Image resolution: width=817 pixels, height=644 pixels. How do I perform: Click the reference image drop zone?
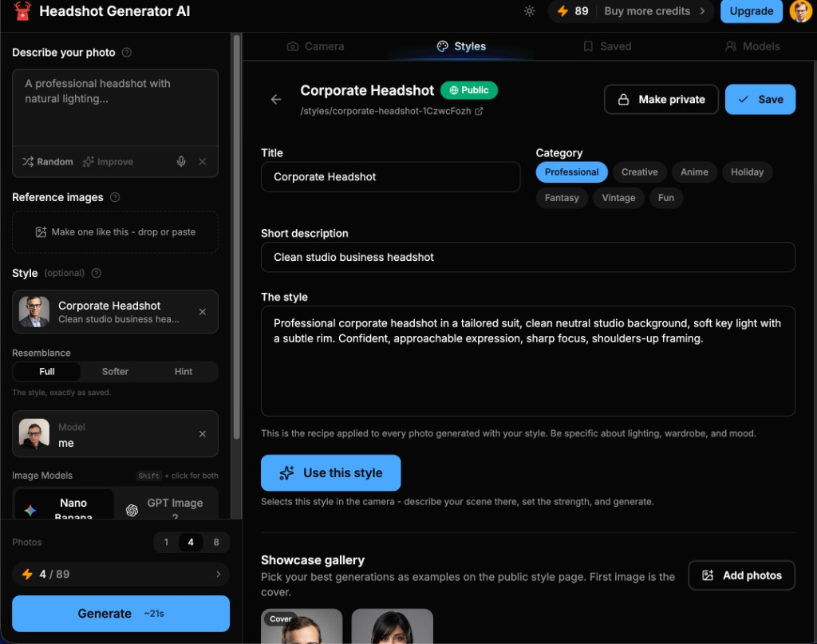(115, 232)
